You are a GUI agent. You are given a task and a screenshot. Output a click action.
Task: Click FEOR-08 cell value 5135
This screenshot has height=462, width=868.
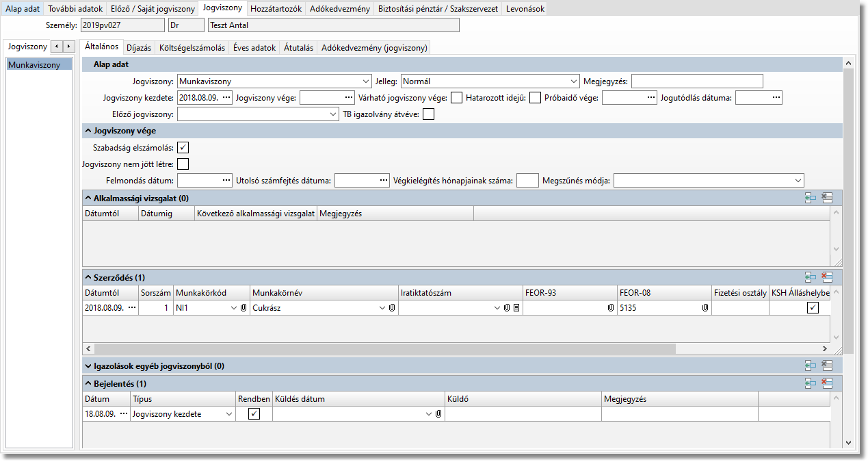[x=628, y=308]
